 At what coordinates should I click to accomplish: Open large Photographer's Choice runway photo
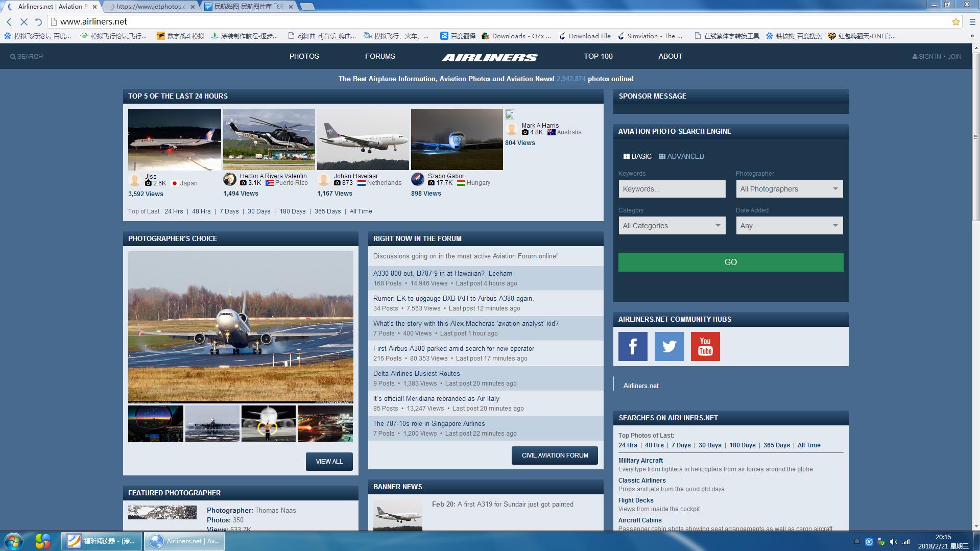[241, 327]
